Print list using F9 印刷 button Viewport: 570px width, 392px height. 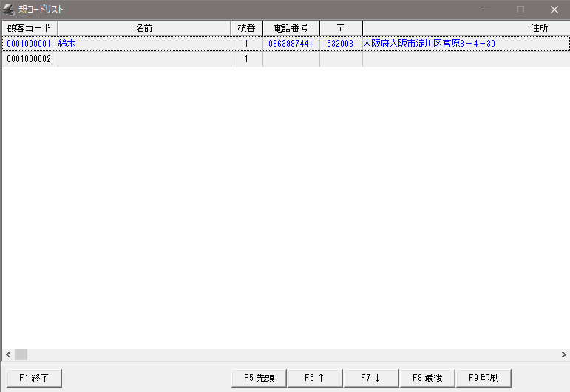point(484,377)
